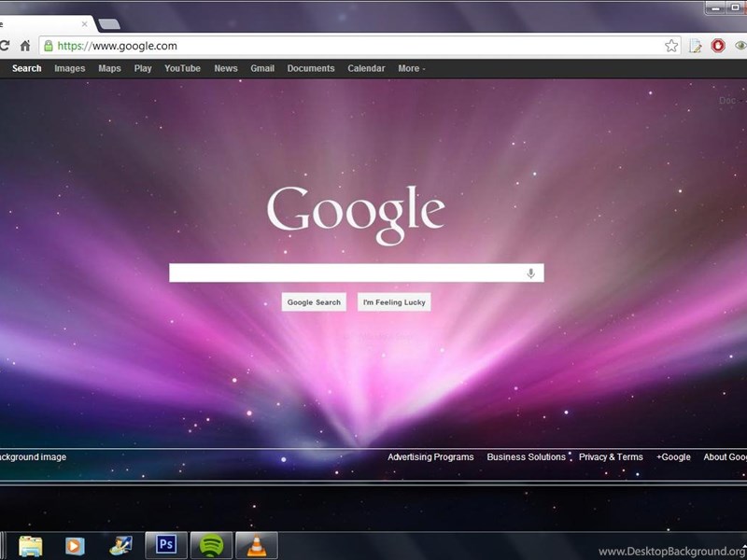
Task: Open a new tab with the tab-strip button
Action: 109,24
